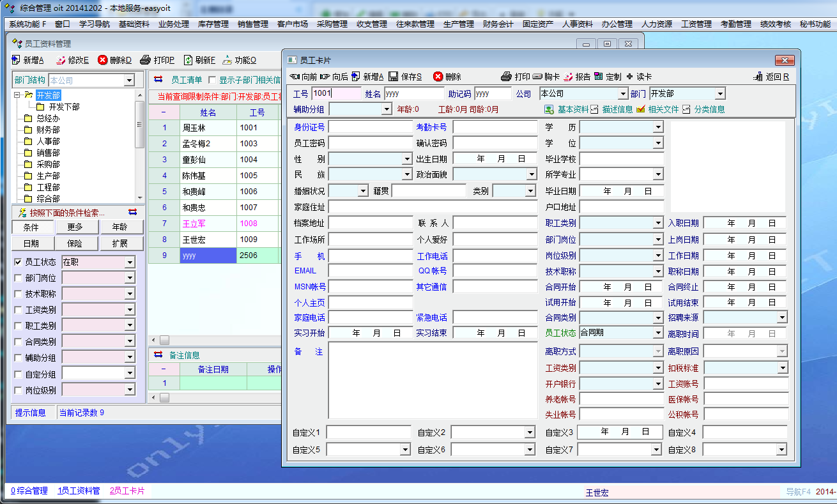Click the 身份证号 input field

(x=371, y=127)
